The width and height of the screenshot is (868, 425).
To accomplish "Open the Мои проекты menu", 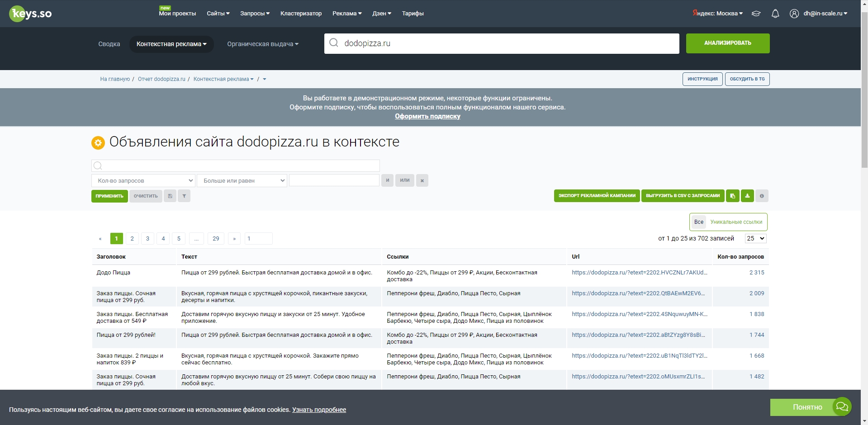I will (x=177, y=14).
